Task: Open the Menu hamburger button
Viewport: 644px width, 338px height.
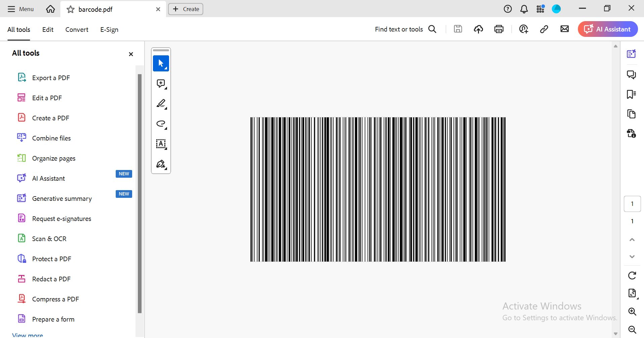Action: click(20, 9)
